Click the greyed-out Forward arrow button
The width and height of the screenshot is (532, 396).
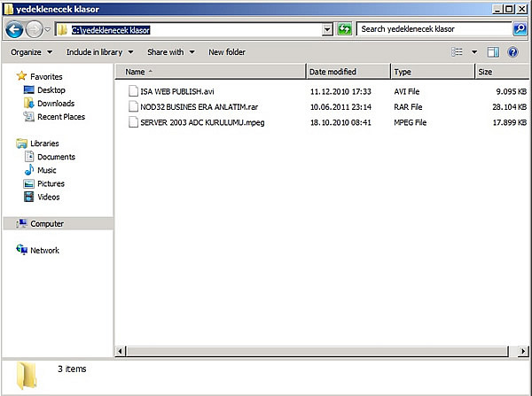35,29
